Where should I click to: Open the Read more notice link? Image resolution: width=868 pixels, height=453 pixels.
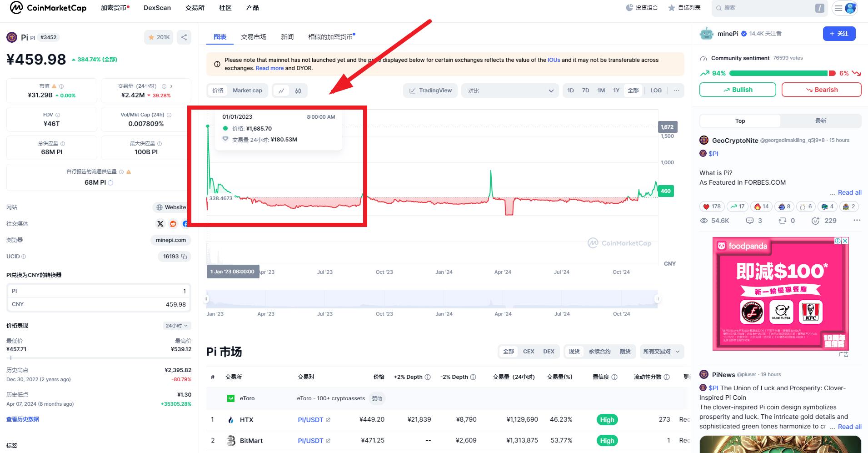269,68
